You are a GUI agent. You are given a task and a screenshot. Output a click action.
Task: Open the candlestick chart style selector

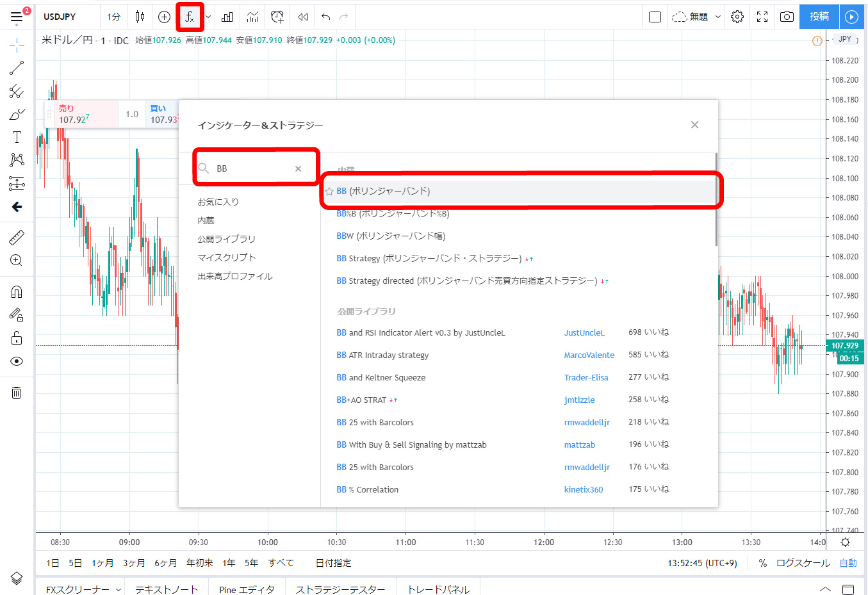pyautogui.click(x=140, y=17)
